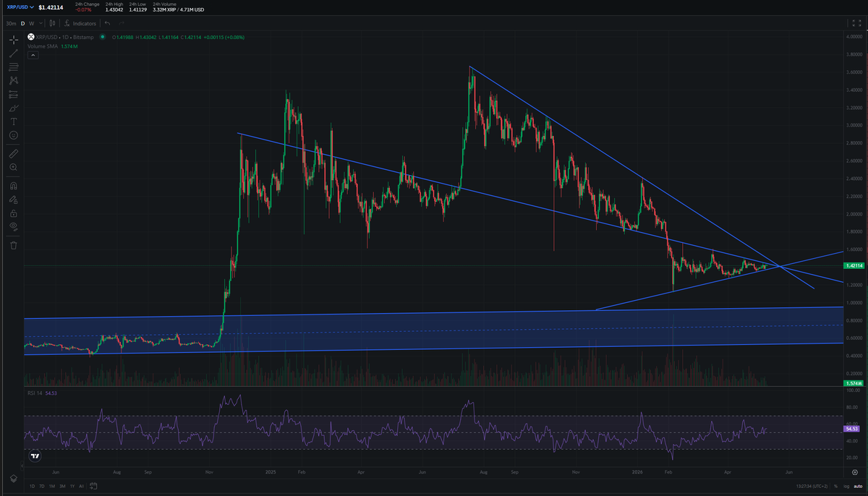
Task: Select the brush drawing tool
Action: click(x=14, y=108)
